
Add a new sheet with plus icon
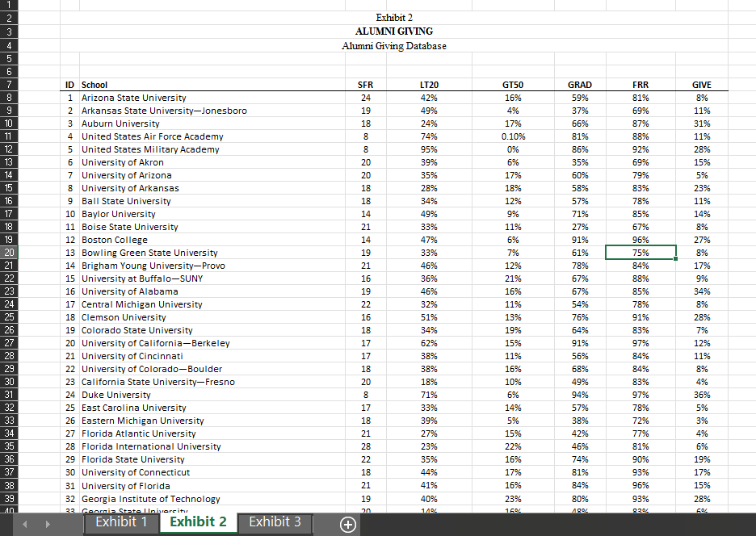click(x=347, y=524)
